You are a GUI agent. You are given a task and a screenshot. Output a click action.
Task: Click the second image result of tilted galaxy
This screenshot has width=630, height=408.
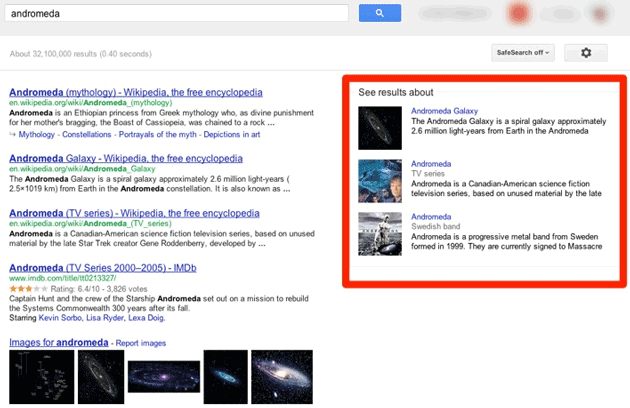[x=101, y=377]
